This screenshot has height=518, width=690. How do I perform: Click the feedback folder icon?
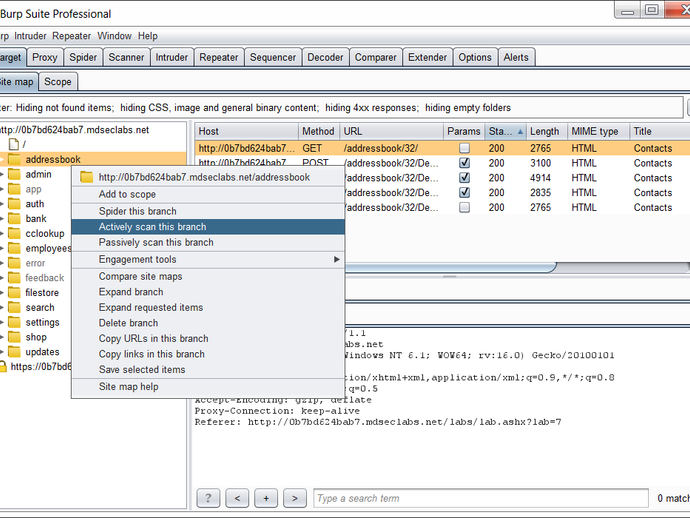[14, 278]
